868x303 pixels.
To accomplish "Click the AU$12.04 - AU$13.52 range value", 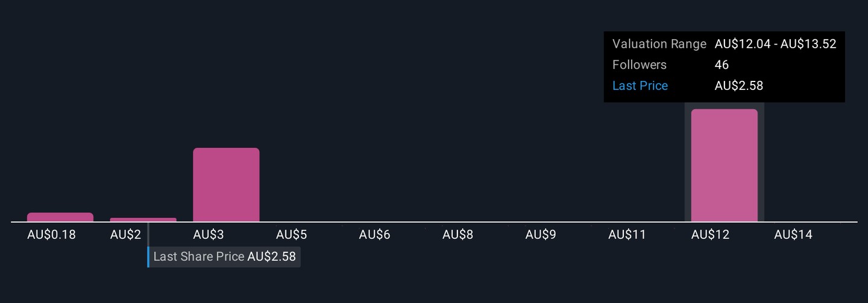I will (x=775, y=44).
